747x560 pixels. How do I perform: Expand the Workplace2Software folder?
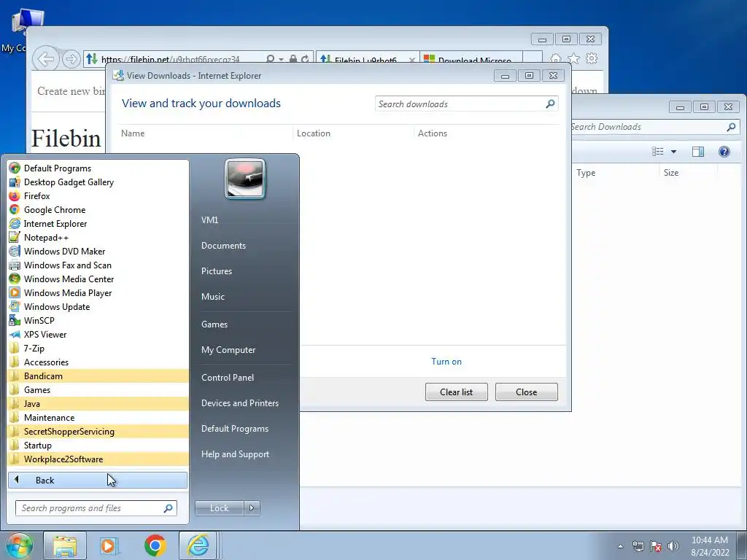point(98,459)
